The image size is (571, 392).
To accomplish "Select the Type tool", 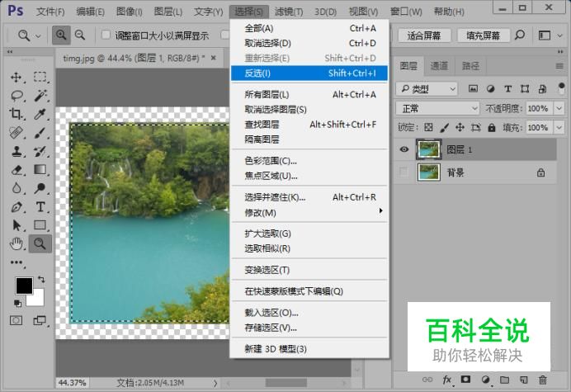I will click(40, 207).
